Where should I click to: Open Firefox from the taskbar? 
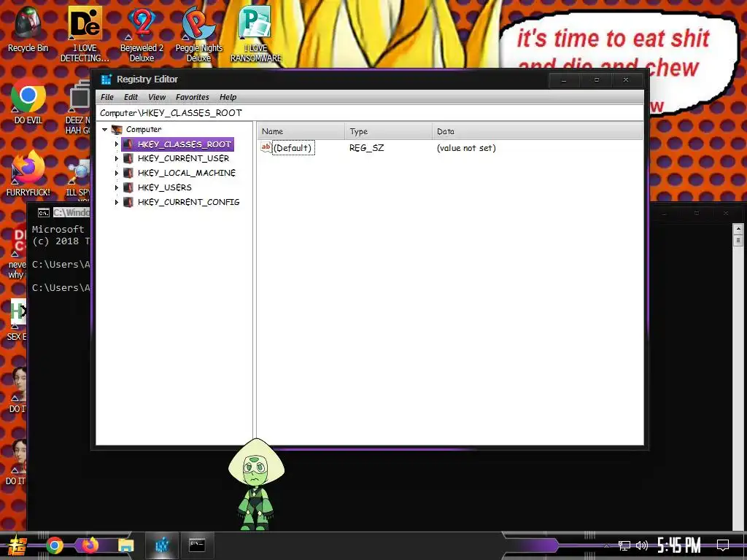tap(90, 545)
